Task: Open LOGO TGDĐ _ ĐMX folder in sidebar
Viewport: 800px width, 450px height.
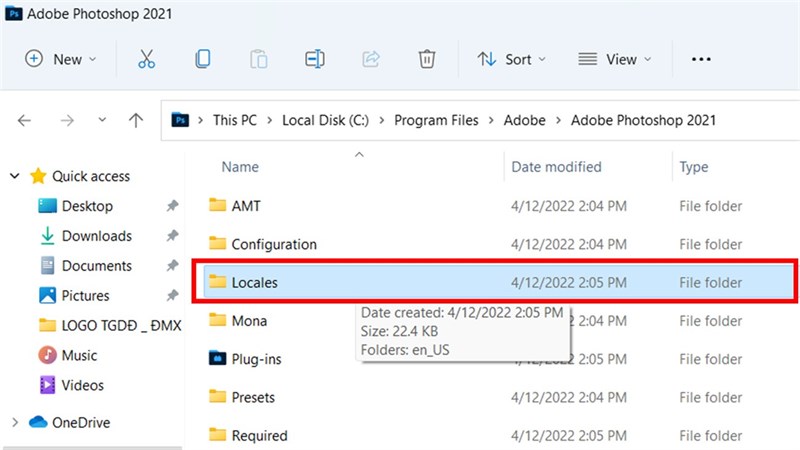Action: [x=121, y=326]
